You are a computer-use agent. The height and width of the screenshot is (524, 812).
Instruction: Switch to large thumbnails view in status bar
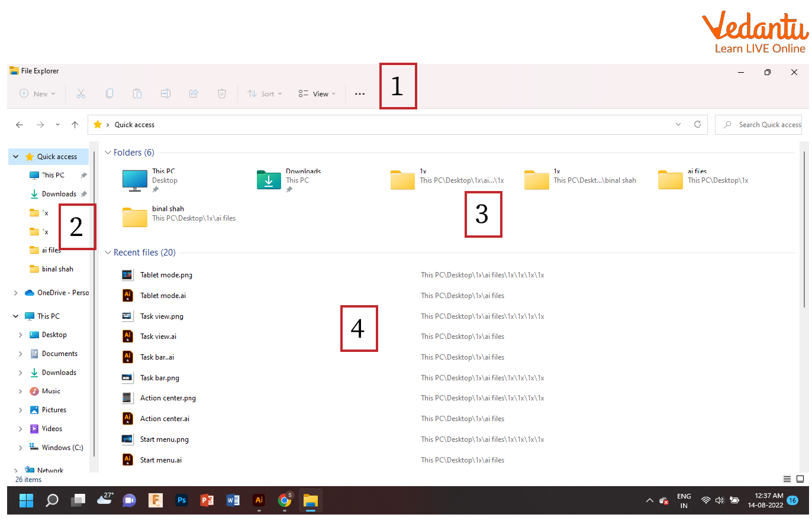click(800, 479)
